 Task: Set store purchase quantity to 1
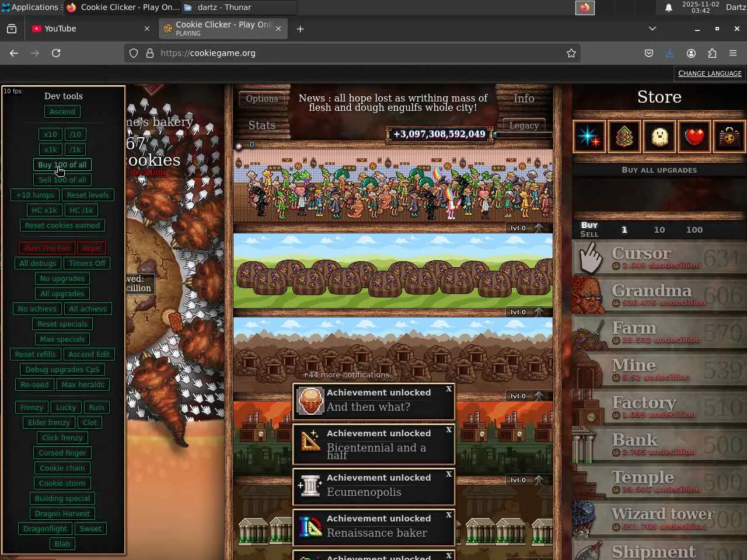[624, 230]
